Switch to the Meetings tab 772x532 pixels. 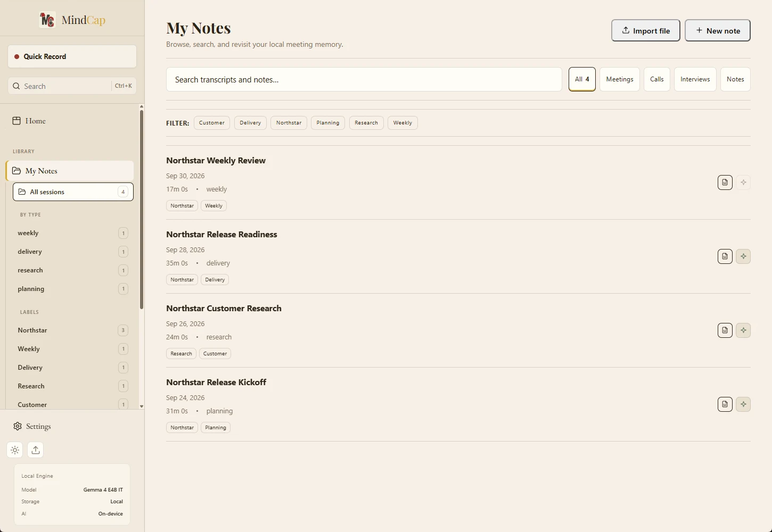(620, 79)
